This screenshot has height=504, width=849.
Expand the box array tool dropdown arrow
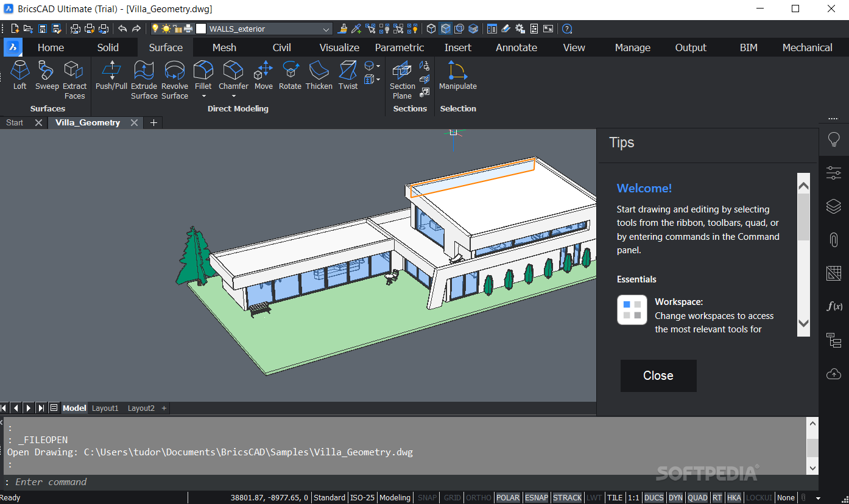pos(378,80)
